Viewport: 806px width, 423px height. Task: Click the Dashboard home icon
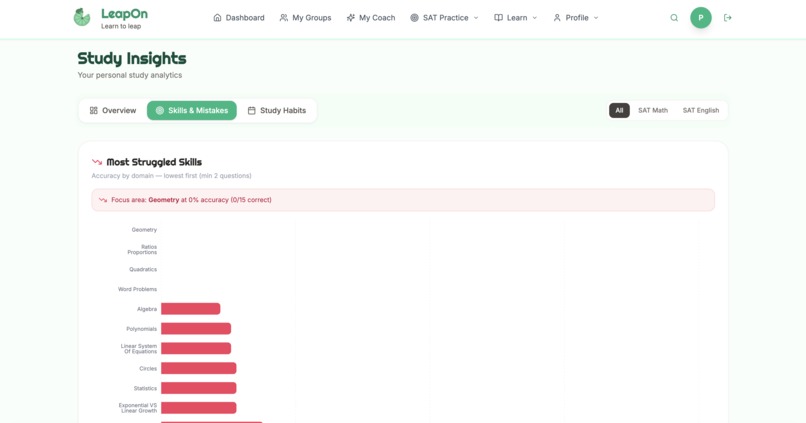217,17
